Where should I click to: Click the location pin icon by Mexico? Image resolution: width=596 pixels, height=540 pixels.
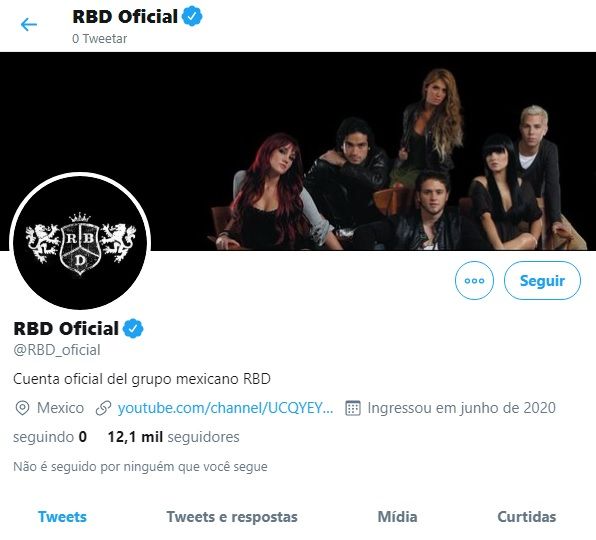click(x=22, y=408)
